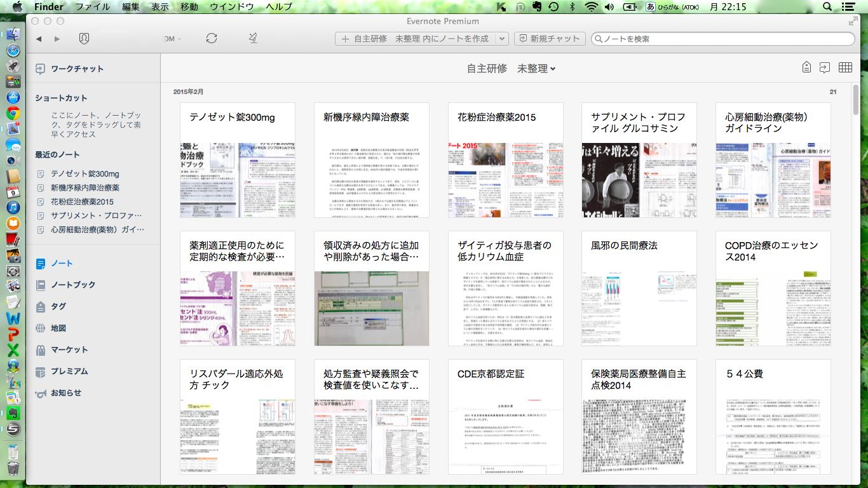Open the ザイティガ投与患者の低カリウム血症 card
This screenshot has width=868, height=488.
tap(506, 288)
